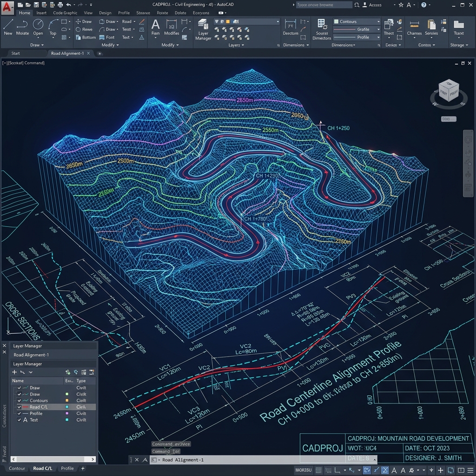Toggle Contours layer visibility checkbox
Screen dimensions: 476x476
(x=19, y=400)
